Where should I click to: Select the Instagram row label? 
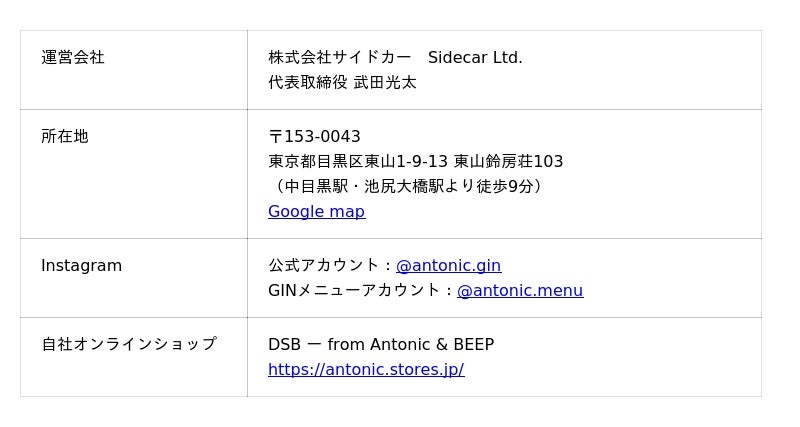pos(82,266)
